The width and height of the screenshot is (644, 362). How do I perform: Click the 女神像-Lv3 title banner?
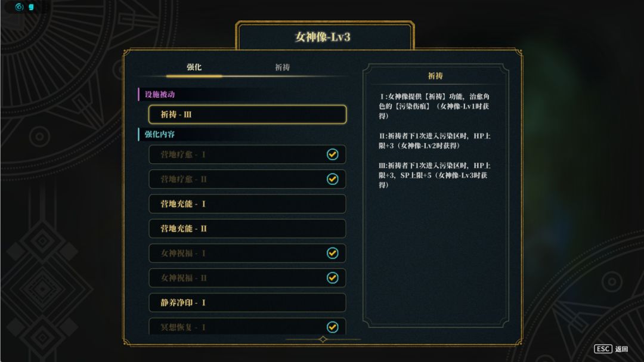pyautogui.click(x=323, y=37)
